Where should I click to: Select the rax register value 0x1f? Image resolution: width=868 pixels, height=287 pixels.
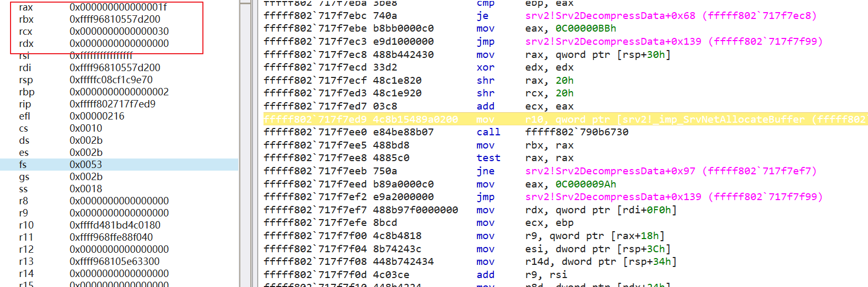pyautogui.click(x=118, y=7)
